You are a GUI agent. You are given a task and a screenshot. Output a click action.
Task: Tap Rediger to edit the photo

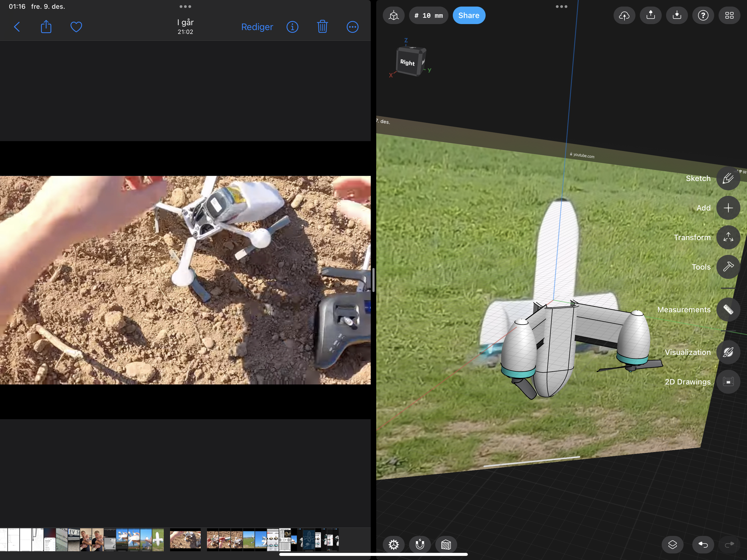pos(257,27)
